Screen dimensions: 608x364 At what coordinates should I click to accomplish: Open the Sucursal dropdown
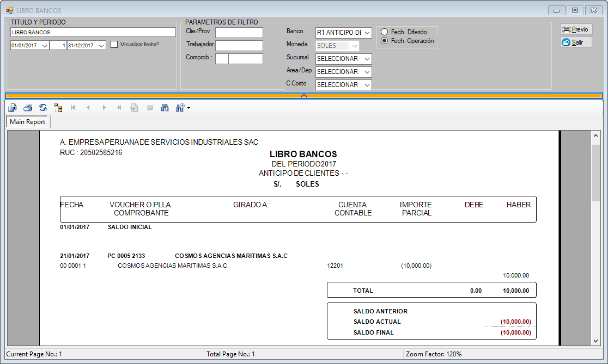pos(367,59)
